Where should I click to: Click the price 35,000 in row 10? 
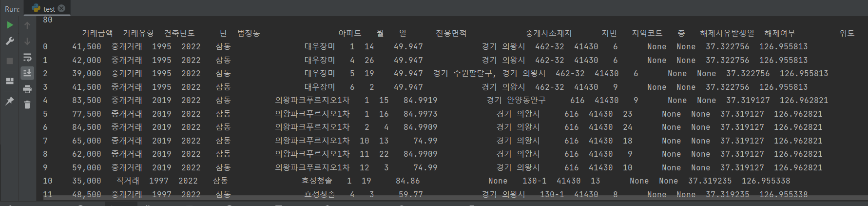(x=87, y=181)
